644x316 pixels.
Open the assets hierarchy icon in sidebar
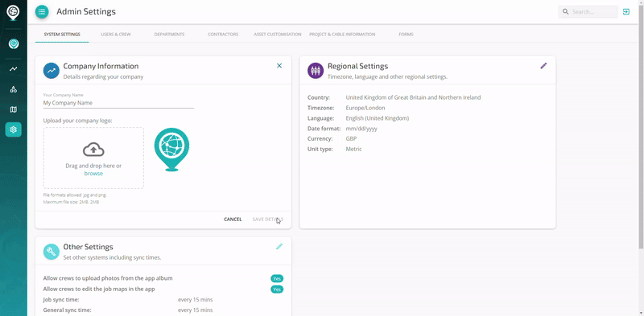tap(14, 89)
